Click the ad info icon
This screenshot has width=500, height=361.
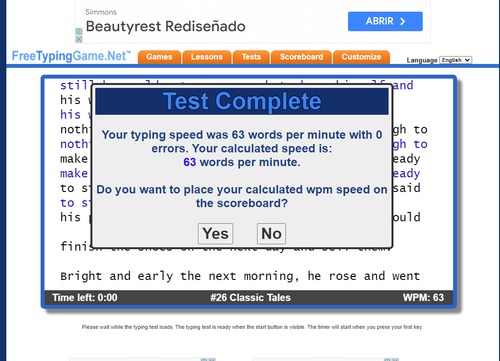(x=79, y=31)
